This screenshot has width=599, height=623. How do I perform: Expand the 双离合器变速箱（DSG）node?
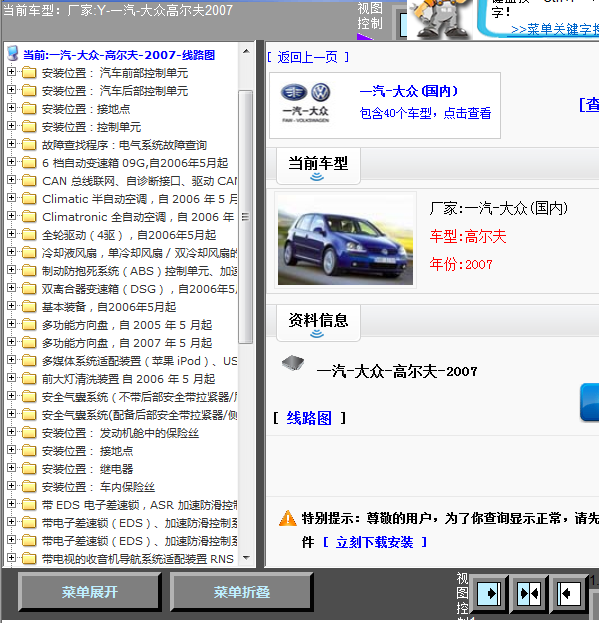click(12, 288)
